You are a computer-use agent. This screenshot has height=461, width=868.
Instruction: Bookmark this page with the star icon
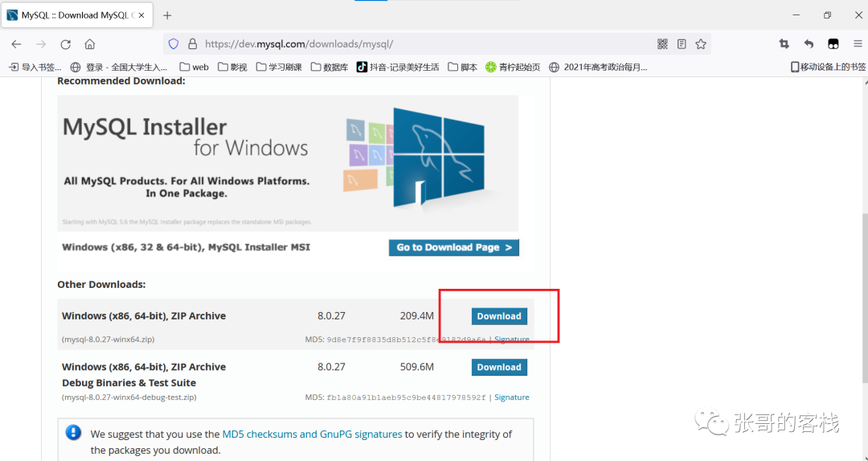[701, 44]
